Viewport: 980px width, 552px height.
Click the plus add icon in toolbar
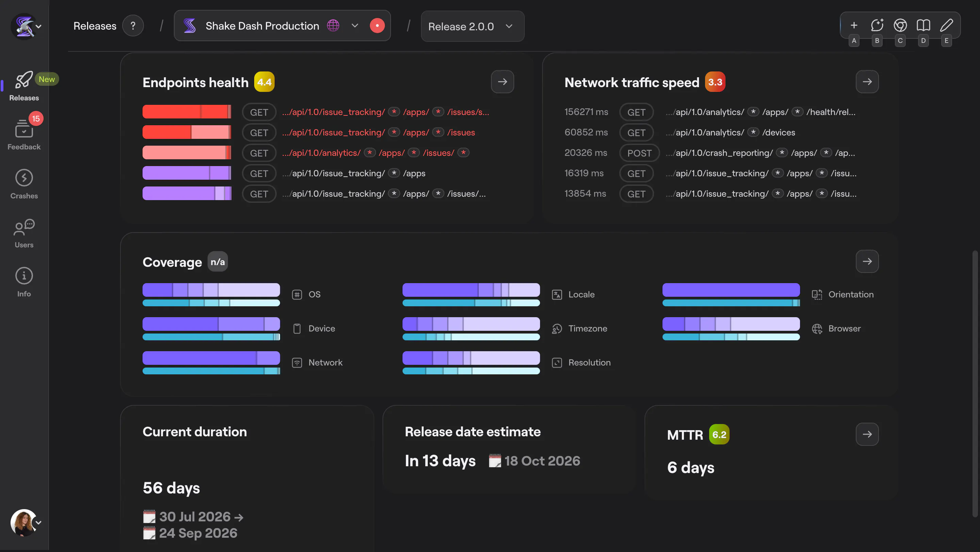(854, 26)
